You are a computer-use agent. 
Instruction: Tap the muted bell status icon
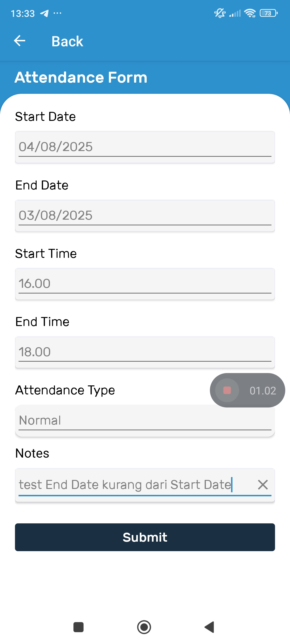[220, 13]
